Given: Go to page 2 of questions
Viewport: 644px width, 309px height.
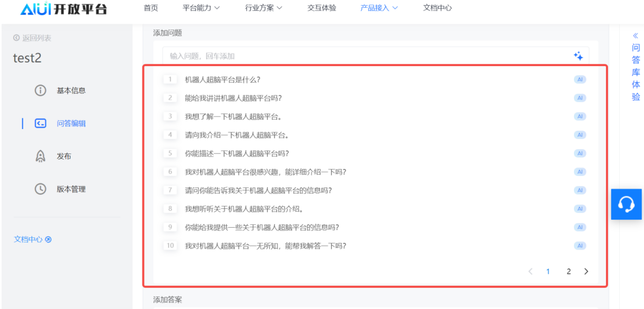Looking at the screenshot, I should [568, 271].
